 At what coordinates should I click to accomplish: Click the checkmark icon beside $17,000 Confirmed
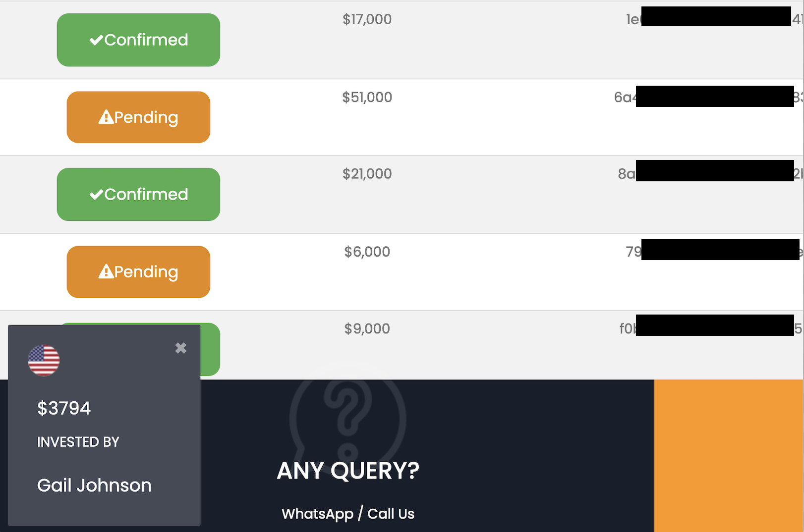click(x=96, y=40)
